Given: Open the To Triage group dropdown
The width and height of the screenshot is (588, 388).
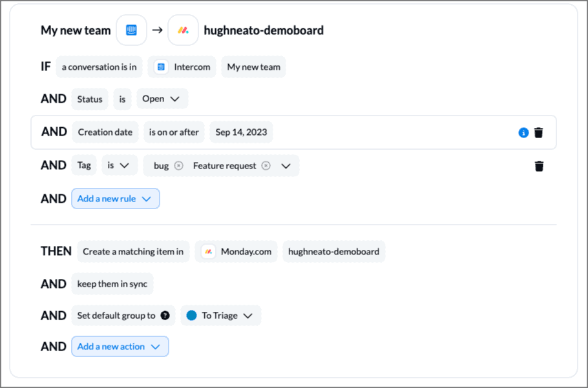Looking at the screenshot, I should coord(221,315).
